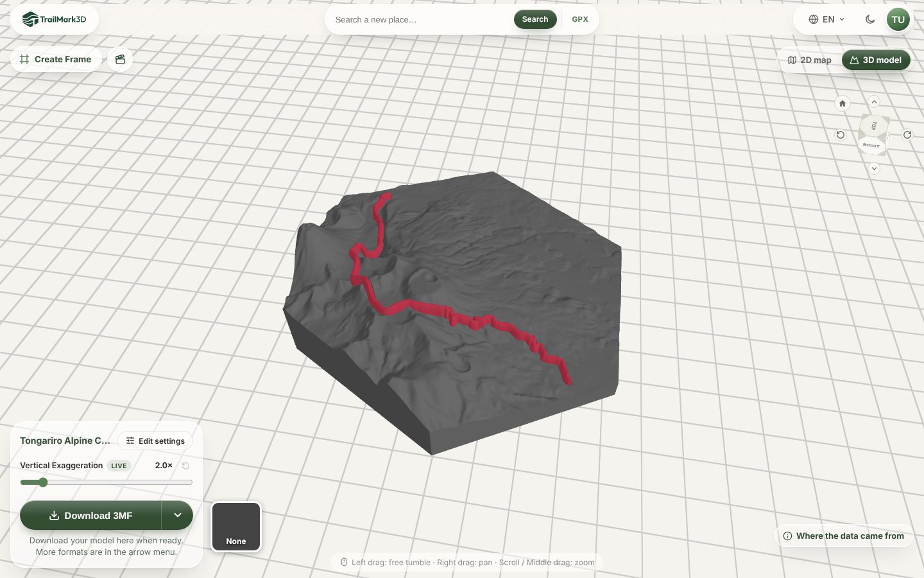This screenshot has height=578, width=924.
Task: Click the Tongariro Alpine C… model title
Action: (x=65, y=441)
